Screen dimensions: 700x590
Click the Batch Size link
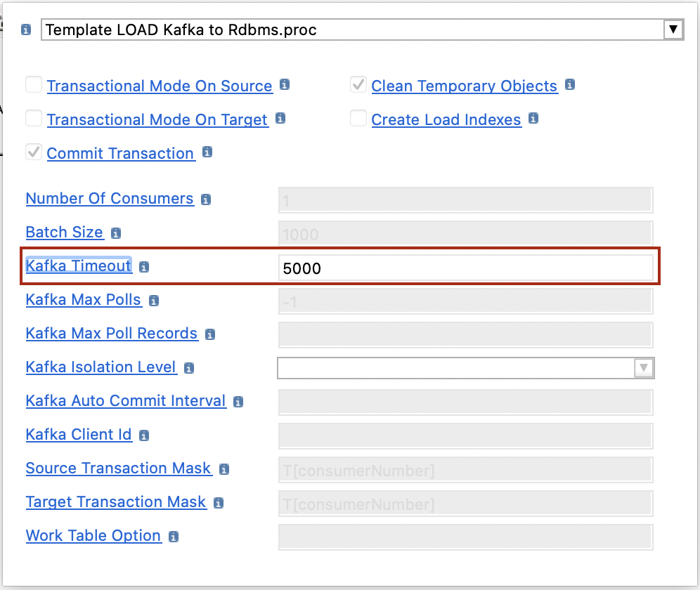64,232
